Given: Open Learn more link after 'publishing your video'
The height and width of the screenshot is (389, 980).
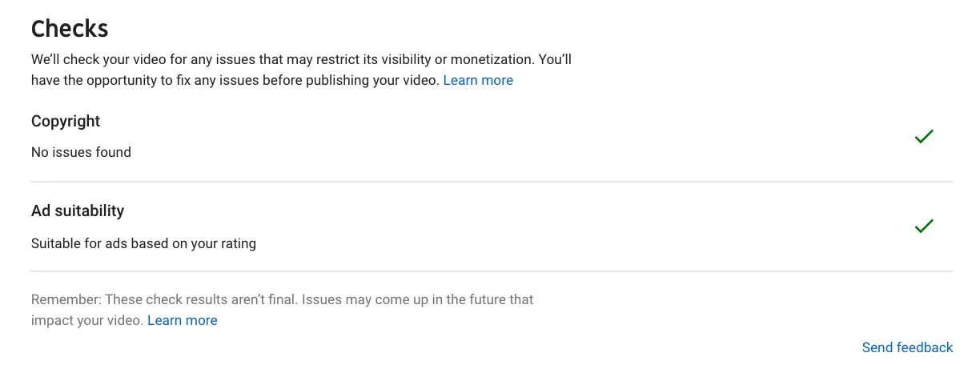Looking at the screenshot, I should pyautogui.click(x=478, y=80).
